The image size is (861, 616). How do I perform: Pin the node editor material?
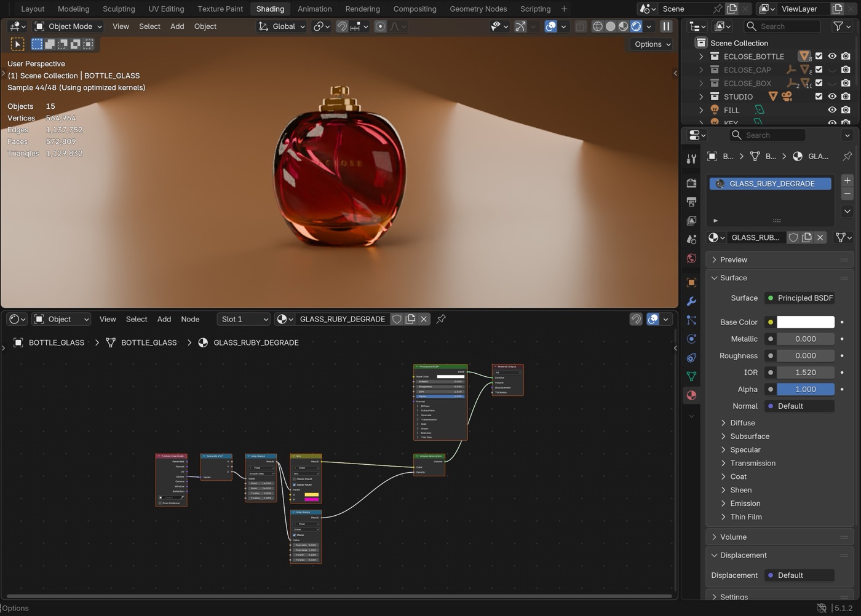click(x=441, y=319)
